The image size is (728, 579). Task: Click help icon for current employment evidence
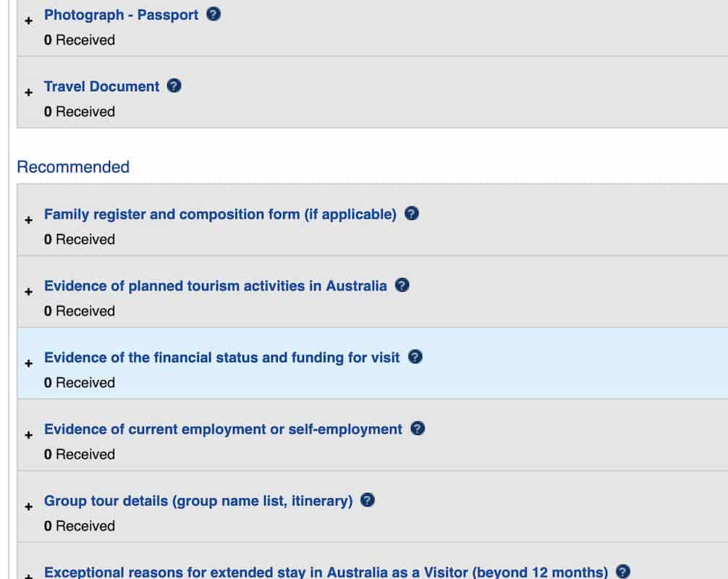[418, 428]
